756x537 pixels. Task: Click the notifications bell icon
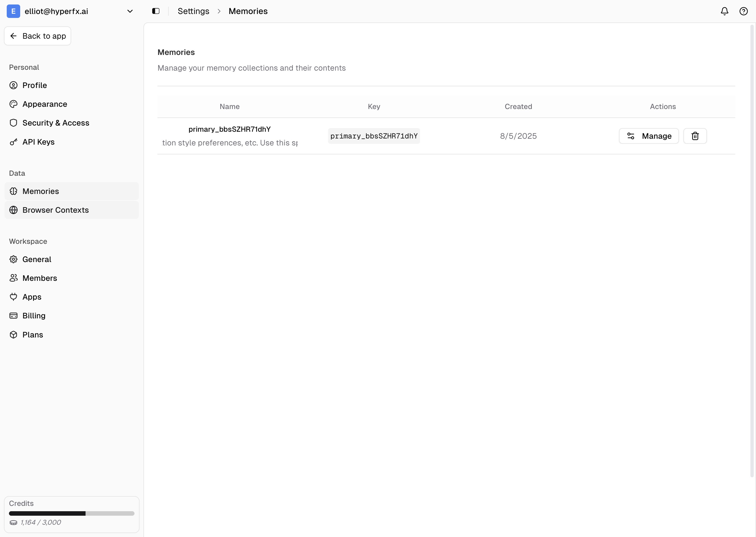pos(724,11)
